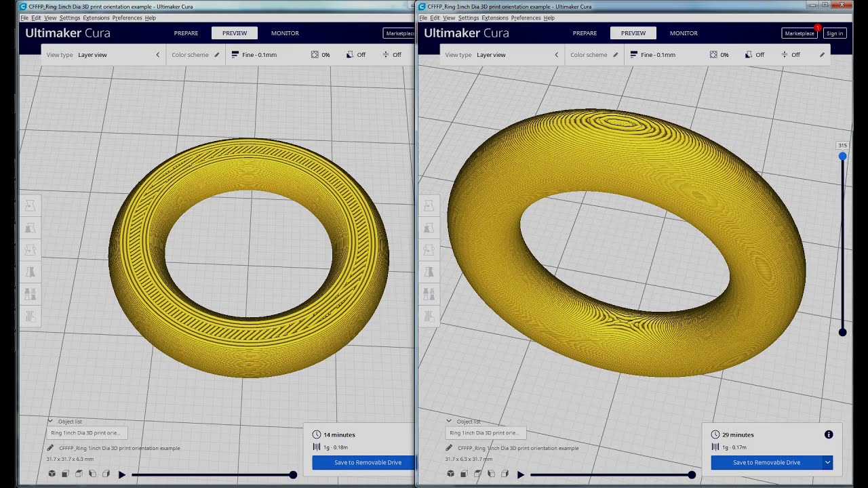
Task: Collapse Object list in right window
Action: [449, 421]
